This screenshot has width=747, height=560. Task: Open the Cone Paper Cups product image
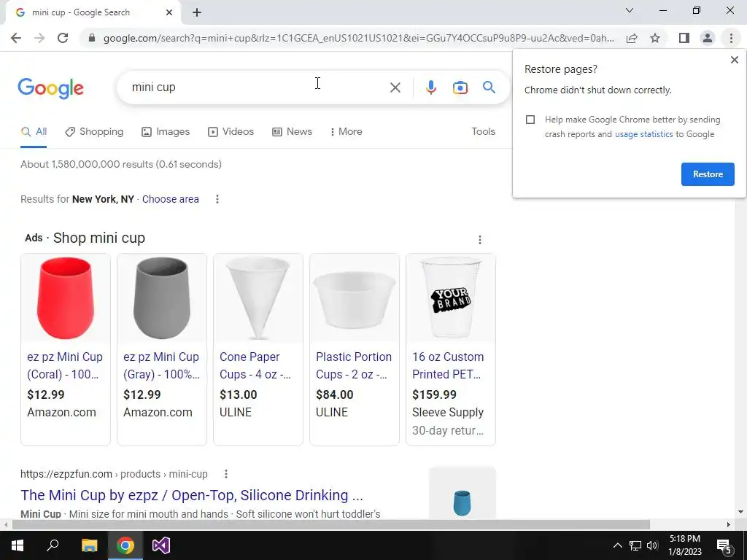pyautogui.click(x=258, y=298)
